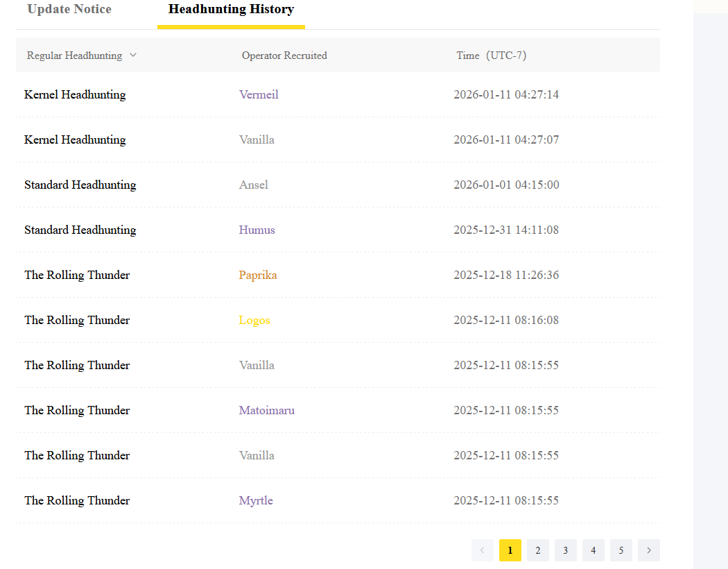Click the Operator Recruited column header

click(284, 56)
